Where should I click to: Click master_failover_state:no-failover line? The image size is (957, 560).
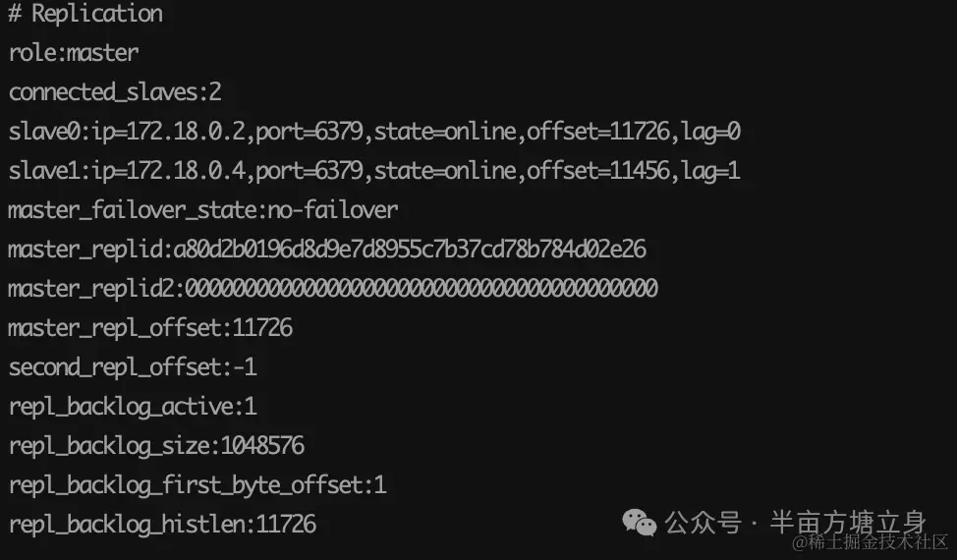coord(203,210)
